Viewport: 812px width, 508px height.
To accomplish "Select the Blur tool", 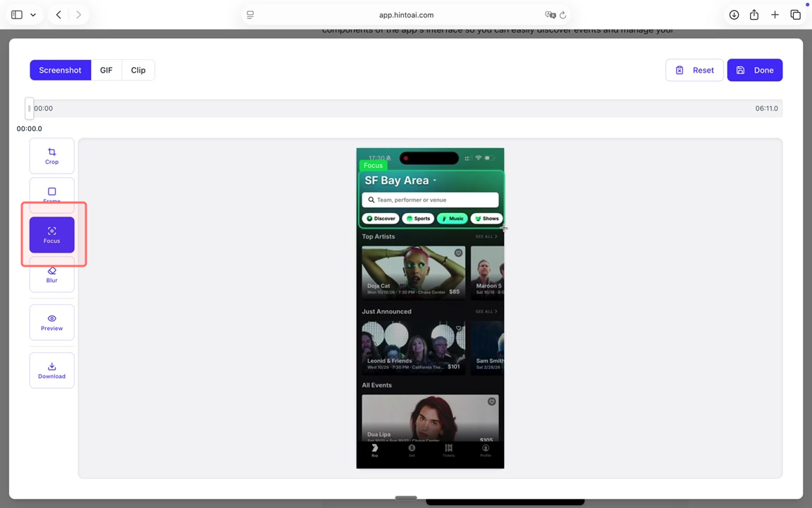I will click(51, 275).
